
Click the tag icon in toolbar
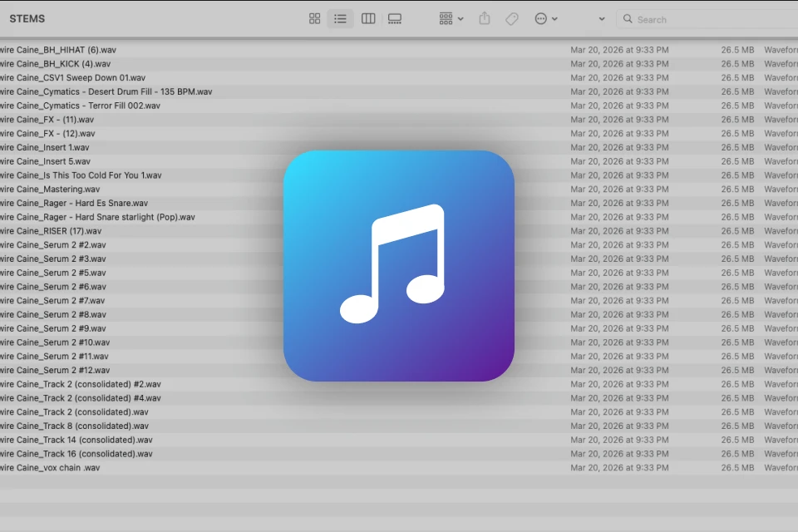512,19
